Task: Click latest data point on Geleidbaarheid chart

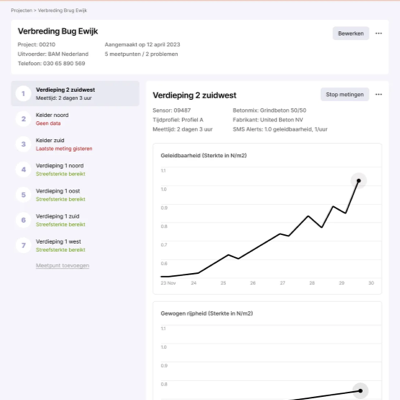Action: click(x=359, y=181)
